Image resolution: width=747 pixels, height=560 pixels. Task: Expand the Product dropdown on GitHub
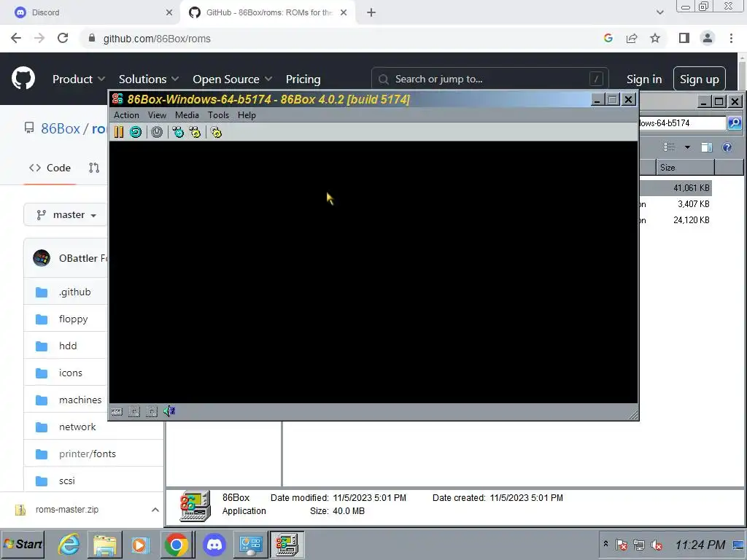[79, 79]
